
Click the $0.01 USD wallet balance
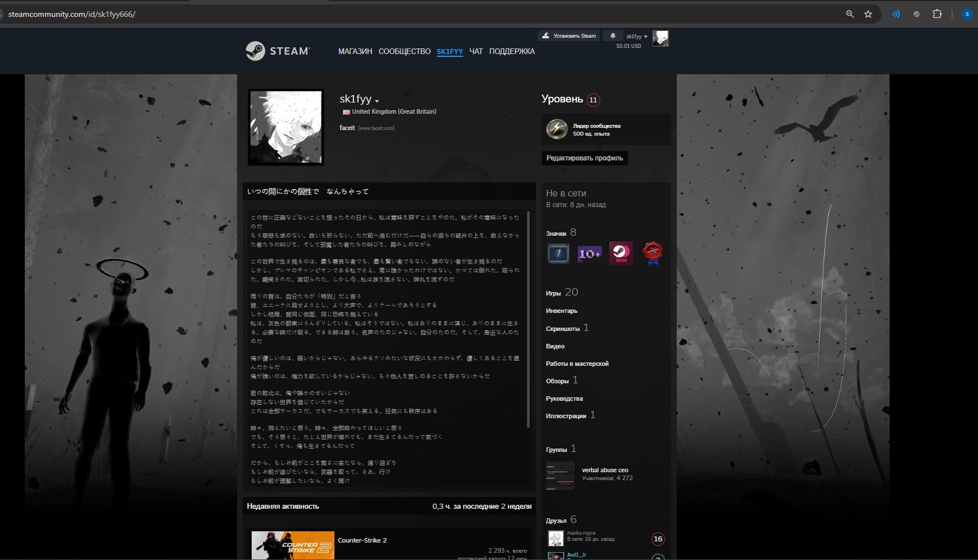click(628, 46)
